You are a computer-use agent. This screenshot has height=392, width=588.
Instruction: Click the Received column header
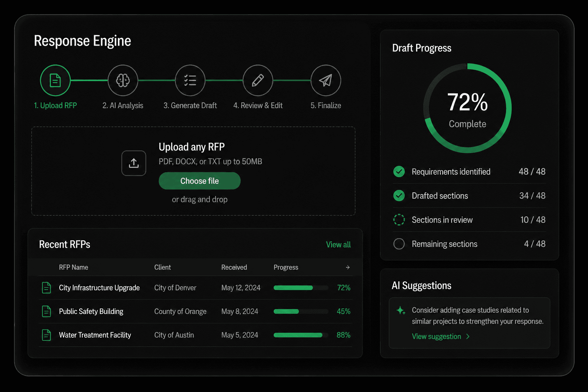click(234, 267)
